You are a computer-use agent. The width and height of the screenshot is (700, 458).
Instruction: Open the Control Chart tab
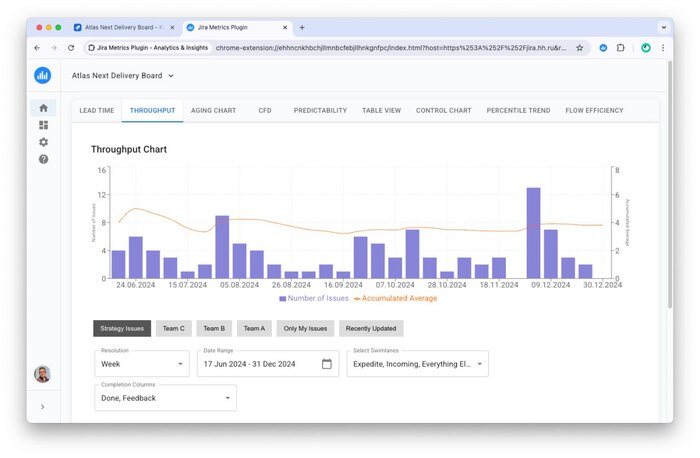pyautogui.click(x=443, y=110)
